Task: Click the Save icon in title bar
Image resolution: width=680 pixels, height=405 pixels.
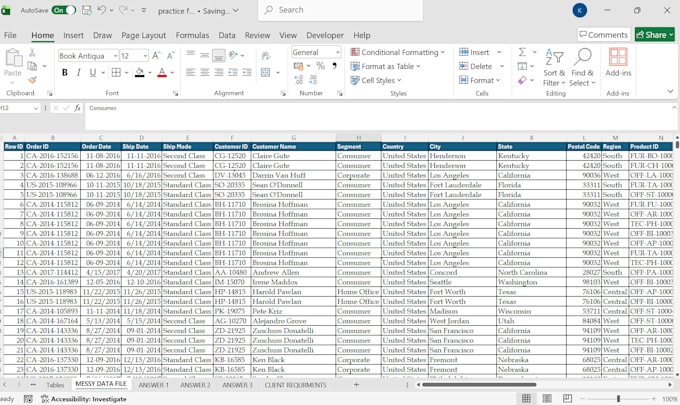Action: 87,10
